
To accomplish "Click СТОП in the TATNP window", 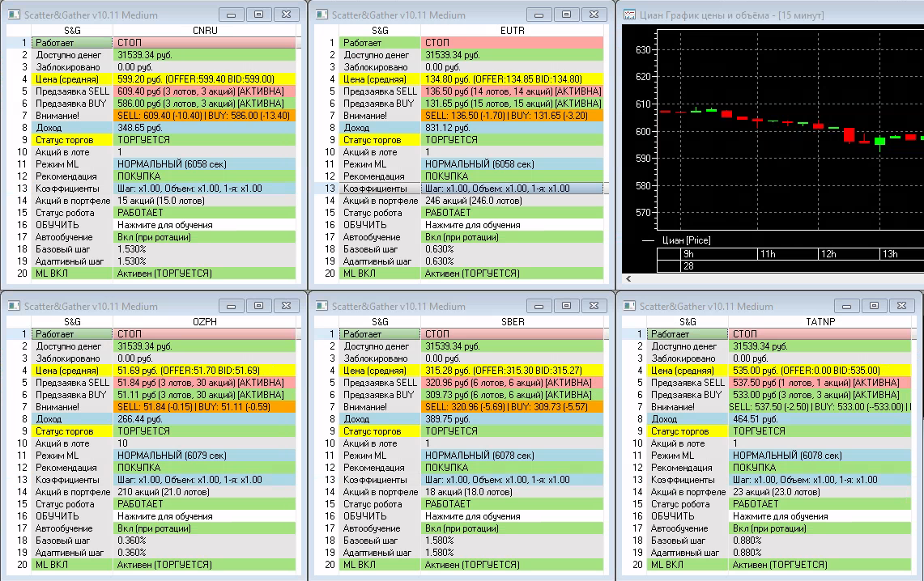I will 820,333.
